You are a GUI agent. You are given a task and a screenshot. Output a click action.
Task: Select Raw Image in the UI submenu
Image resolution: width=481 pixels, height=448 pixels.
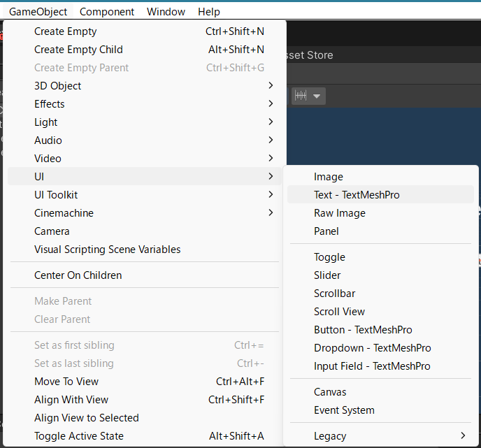pyautogui.click(x=340, y=213)
